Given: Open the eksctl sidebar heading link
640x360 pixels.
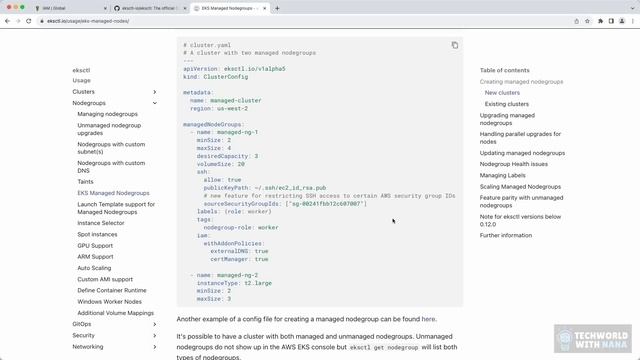Looking at the screenshot, I should click(x=81, y=70).
